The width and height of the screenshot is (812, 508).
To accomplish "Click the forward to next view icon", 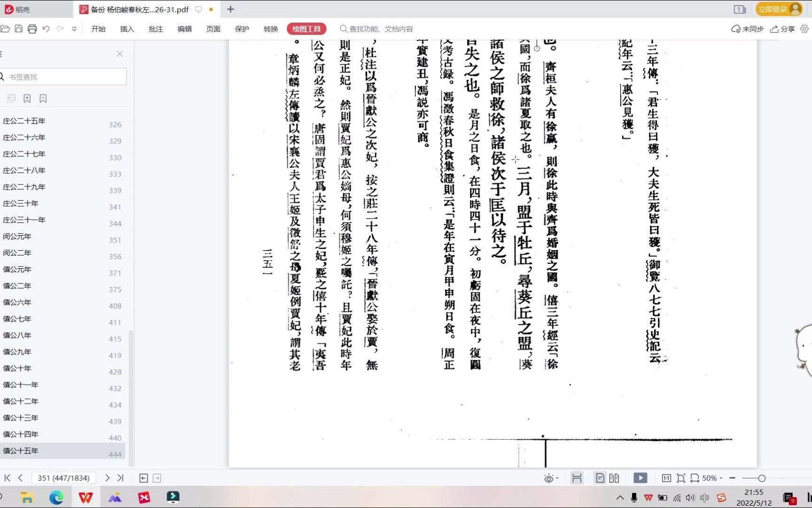I will pos(157,478).
